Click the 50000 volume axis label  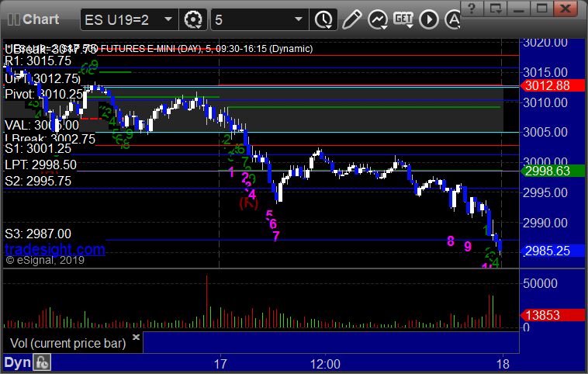(541, 283)
